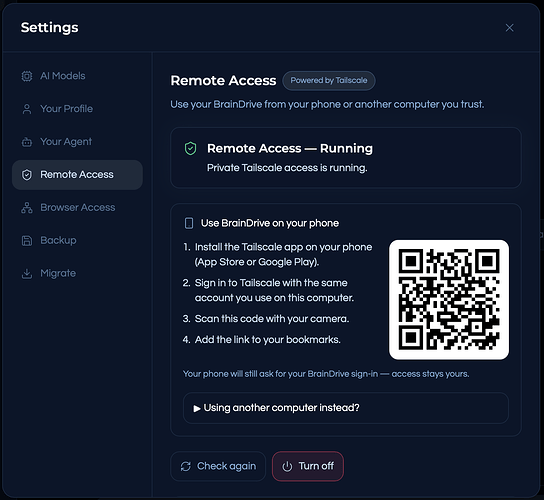544x500 pixels.
Task: Click the Check again button
Action: tap(218, 466)
